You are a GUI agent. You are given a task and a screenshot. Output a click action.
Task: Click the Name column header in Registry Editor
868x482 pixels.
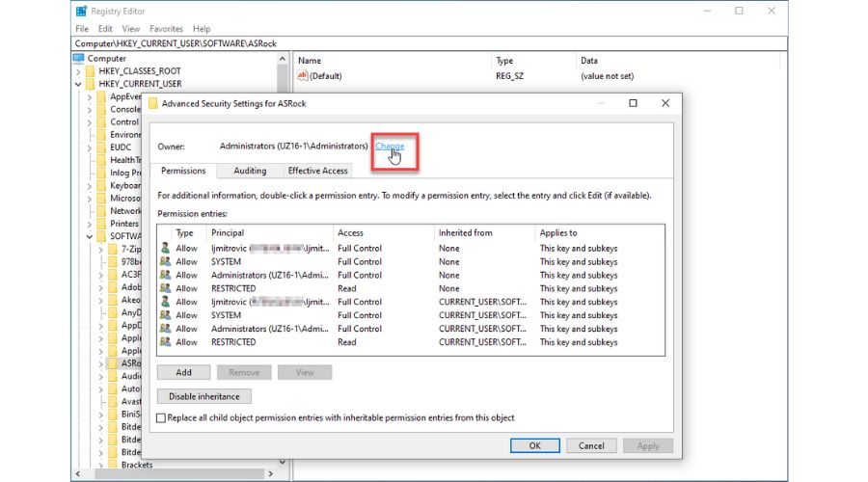[x=392, y=61]
